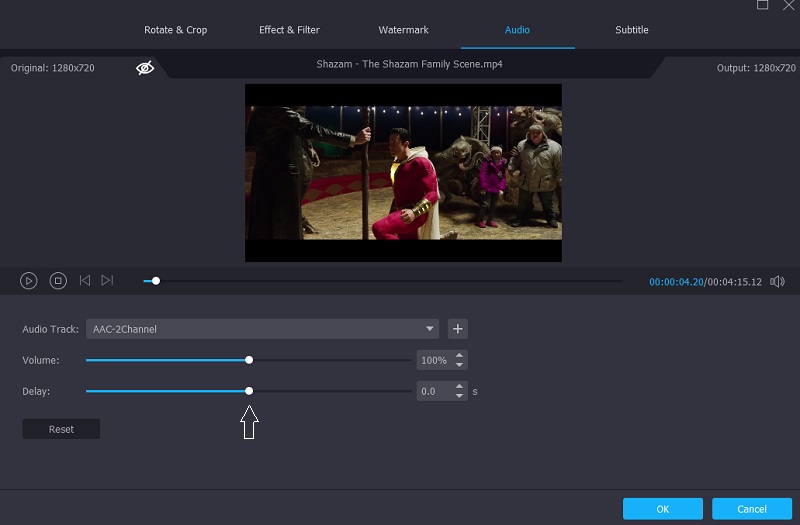Click the Reset button
The width and height of the screenshot is (800, 525).
(x=61, y=429)
